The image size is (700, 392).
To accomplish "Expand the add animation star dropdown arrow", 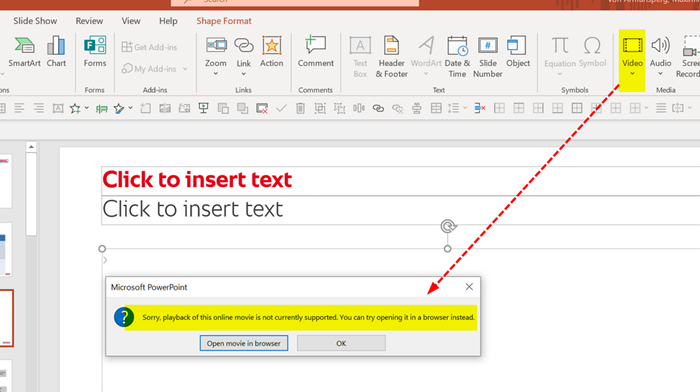I will (87, 108).
